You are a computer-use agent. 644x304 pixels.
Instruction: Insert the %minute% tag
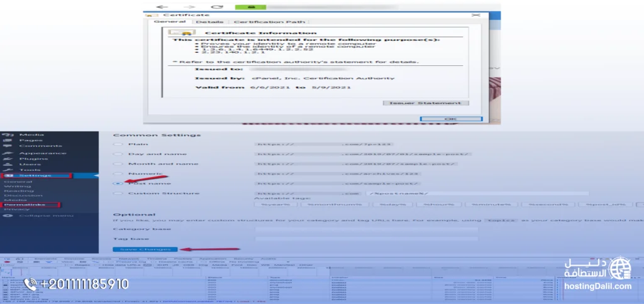pos(491,204)
